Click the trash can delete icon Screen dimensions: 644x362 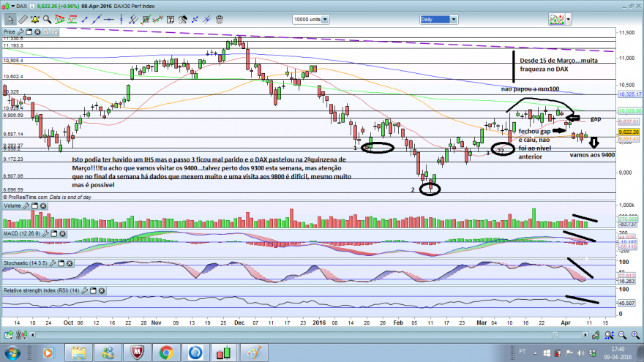coord(220,19)
